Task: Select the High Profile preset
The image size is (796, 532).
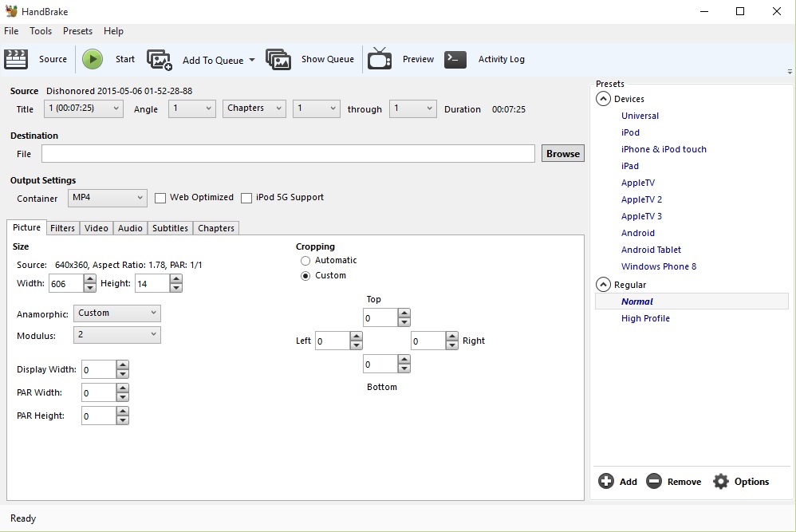Action: pyautogui.click(x=645, y=318)
